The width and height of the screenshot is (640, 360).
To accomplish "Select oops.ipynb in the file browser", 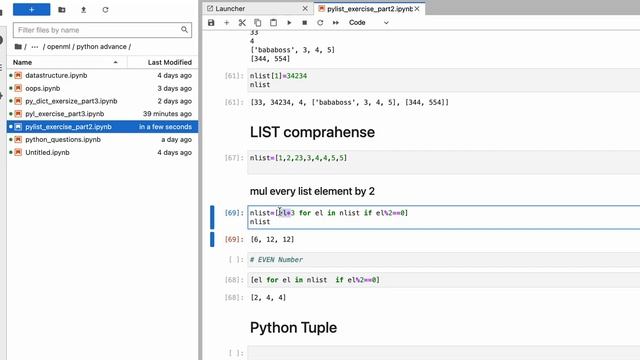I will click(x=102, y=88).
